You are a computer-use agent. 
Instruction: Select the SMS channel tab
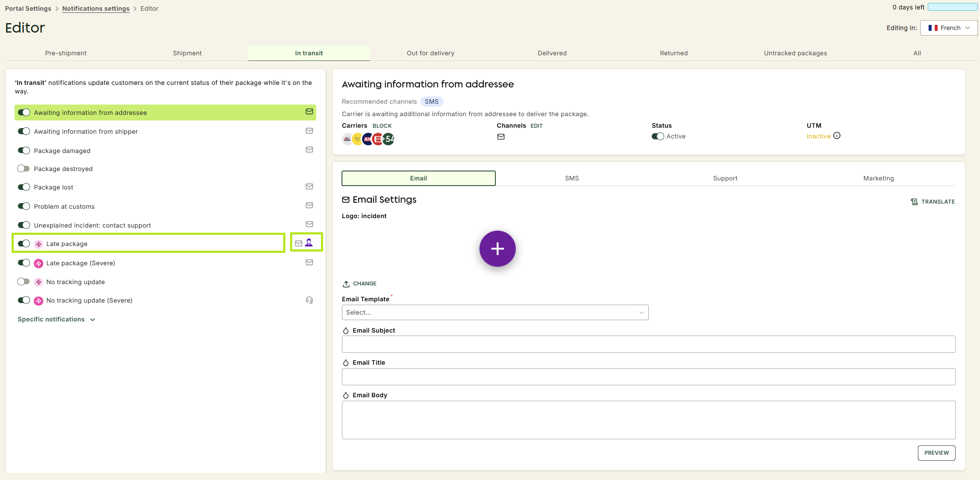pyautogui.click(x=572, y=178)
